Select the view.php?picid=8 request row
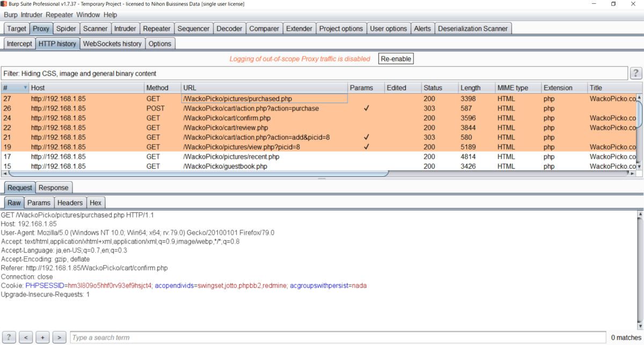The height and width of the screenshot is (345, 644). tap(319, 147)
